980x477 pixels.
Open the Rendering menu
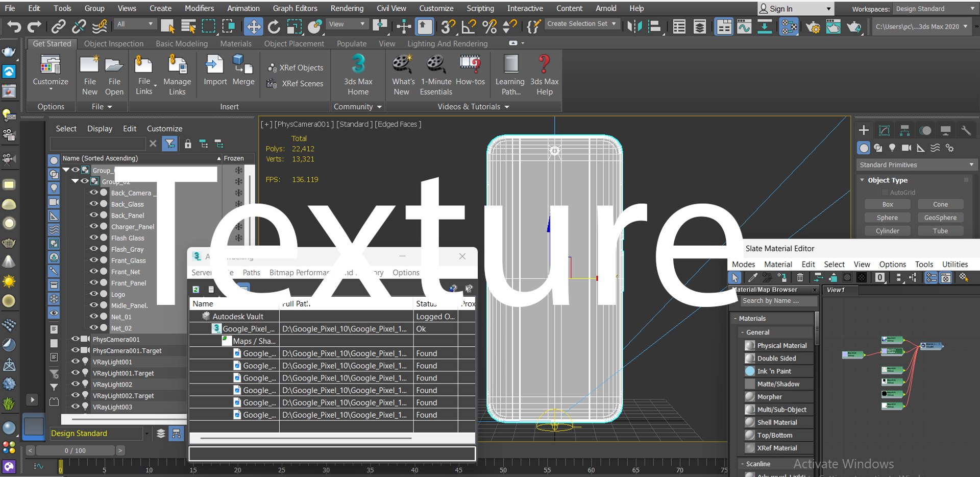pyautogui.click(x=347, y=8)
